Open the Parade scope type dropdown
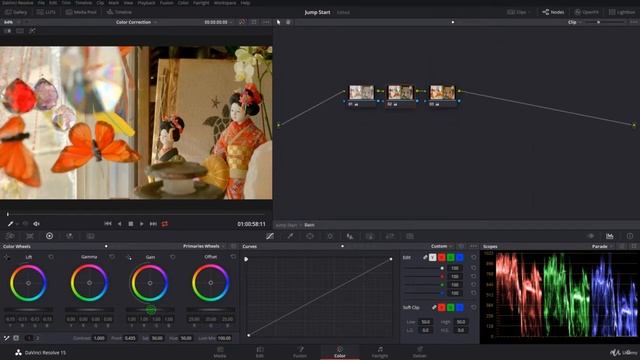Viewport: 640px width, 360px height. 602,246
